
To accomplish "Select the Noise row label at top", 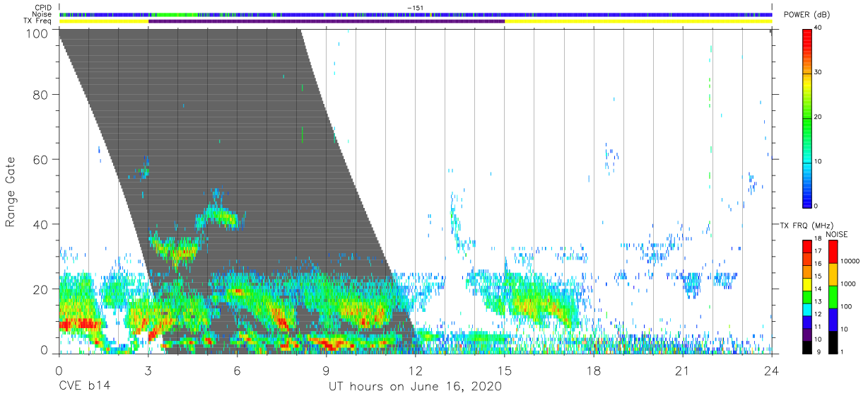I will pos(42,14).
